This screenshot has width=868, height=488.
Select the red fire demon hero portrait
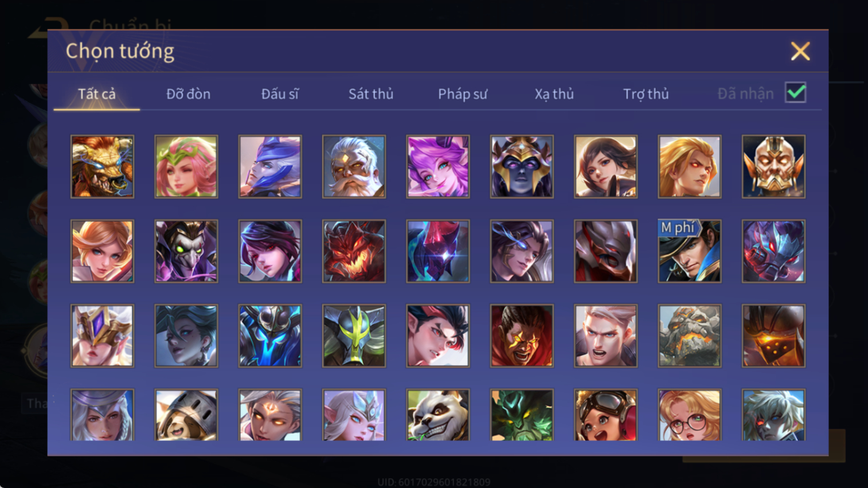(354, 251)
